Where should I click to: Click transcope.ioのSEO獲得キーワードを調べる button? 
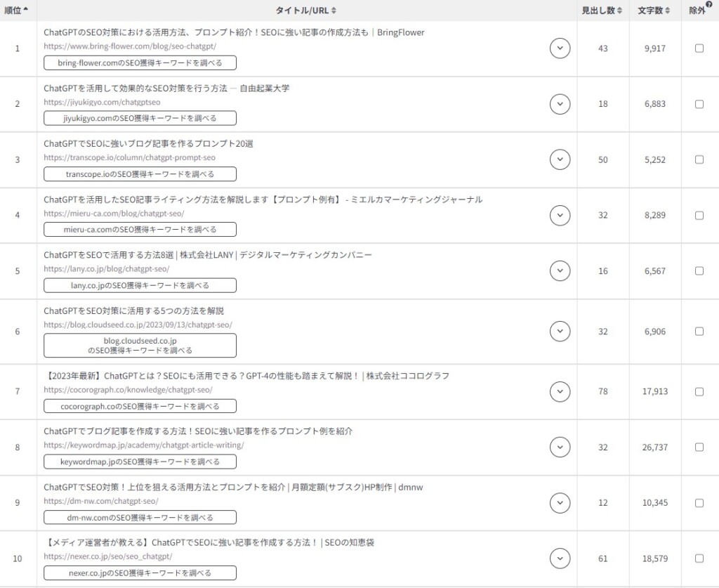point(140,174)
